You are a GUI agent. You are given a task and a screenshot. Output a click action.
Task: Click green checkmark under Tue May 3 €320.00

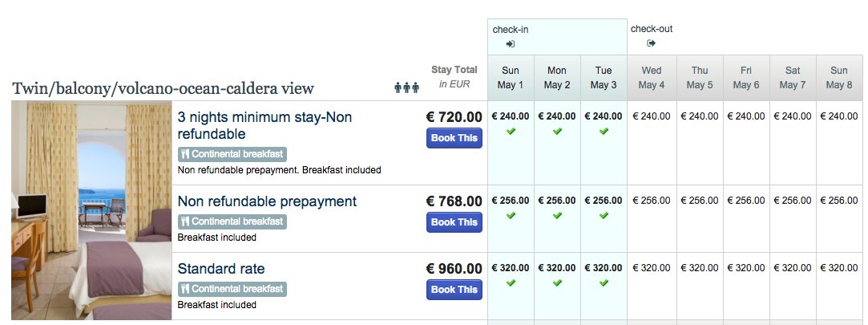pos(604,283)
